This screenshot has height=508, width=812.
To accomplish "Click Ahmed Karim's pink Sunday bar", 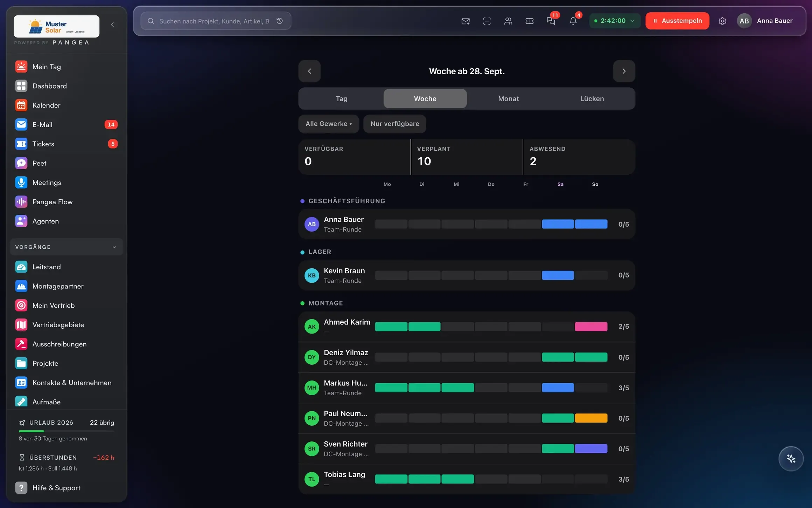I will [591, 327].
